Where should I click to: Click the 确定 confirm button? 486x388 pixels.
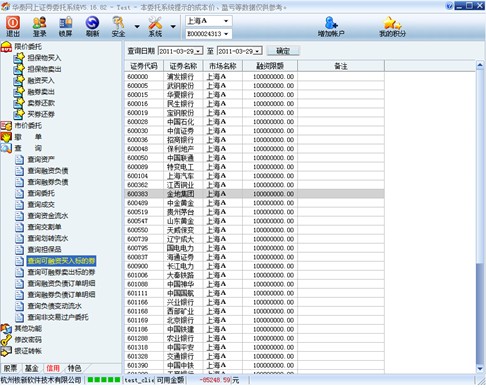[283, 51]
